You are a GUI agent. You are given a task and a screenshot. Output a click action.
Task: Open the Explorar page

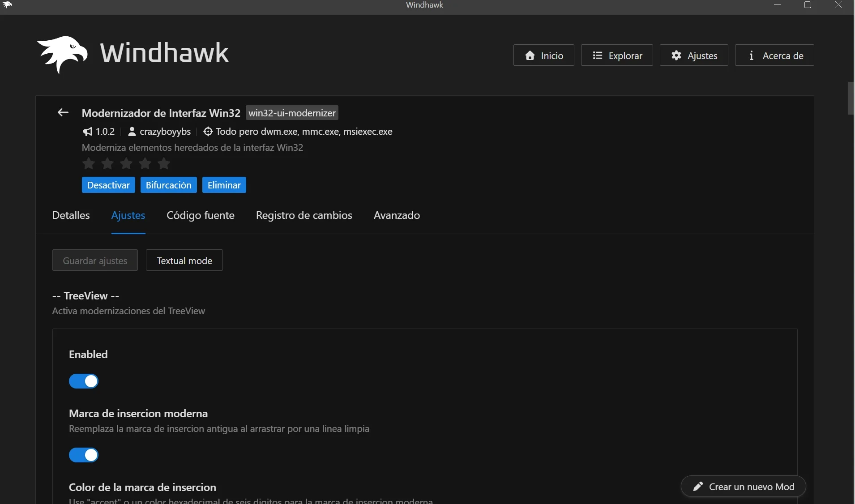617,55
